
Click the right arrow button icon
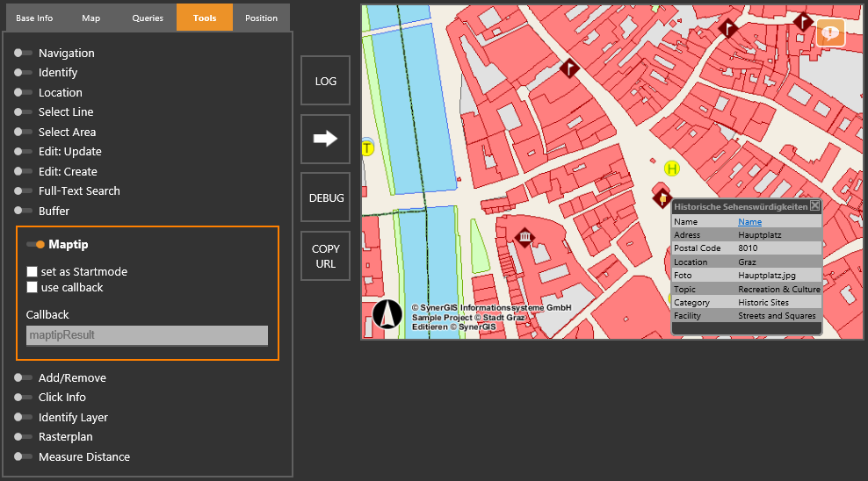[x=325, y=138]
